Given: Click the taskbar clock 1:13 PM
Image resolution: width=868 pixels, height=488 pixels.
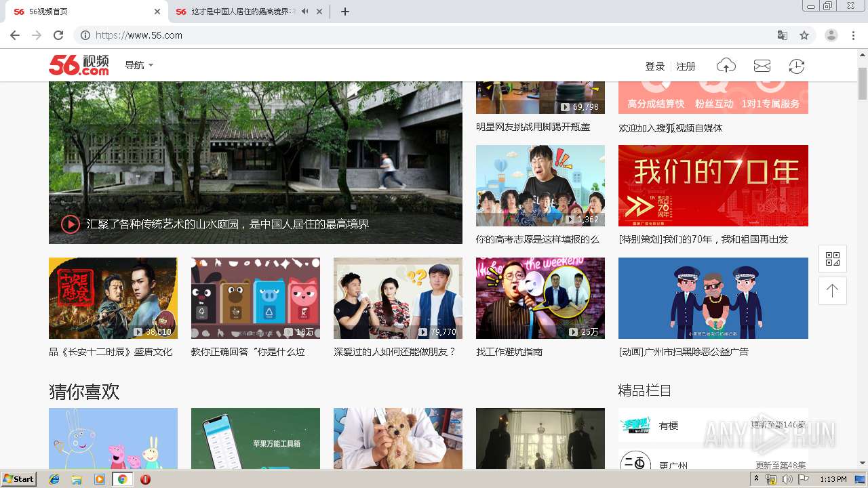Looking at the screenshot, I should coord(833,479).
